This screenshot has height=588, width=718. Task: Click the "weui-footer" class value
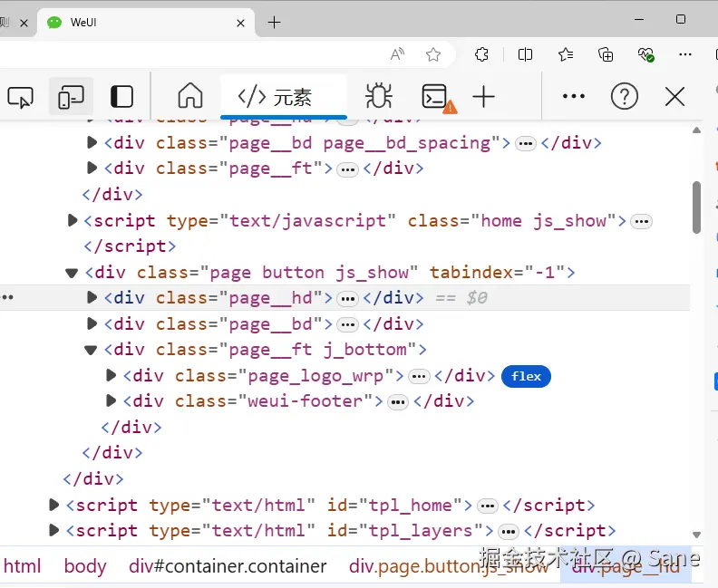click(x=306, y=401)
